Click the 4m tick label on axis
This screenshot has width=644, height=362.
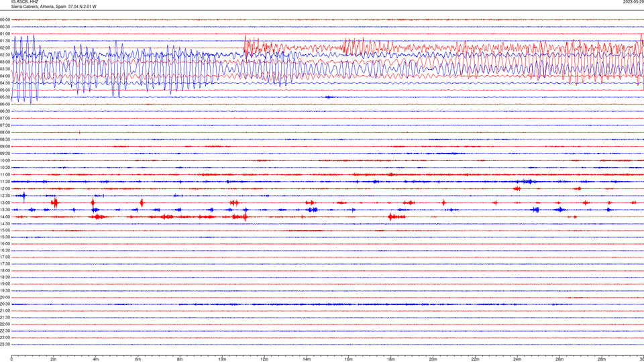pyautogui.click(x=96, y=359)
